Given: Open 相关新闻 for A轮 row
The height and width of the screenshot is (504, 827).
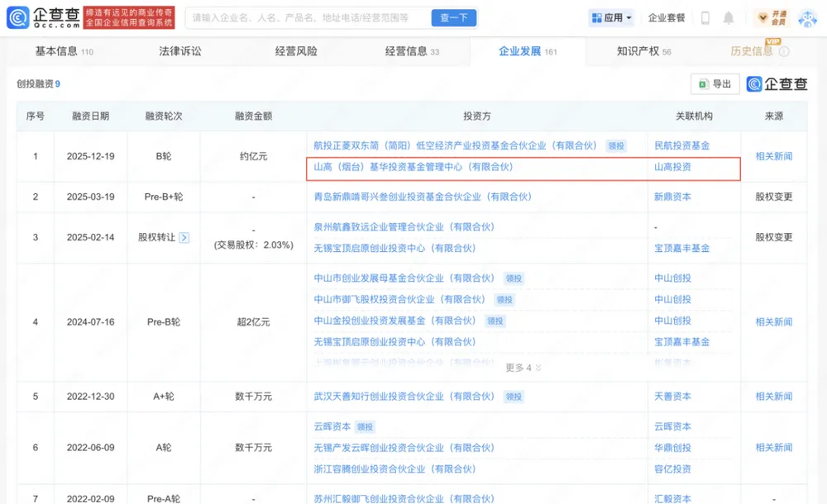Looking at the screenshot, I should (774, 448).
